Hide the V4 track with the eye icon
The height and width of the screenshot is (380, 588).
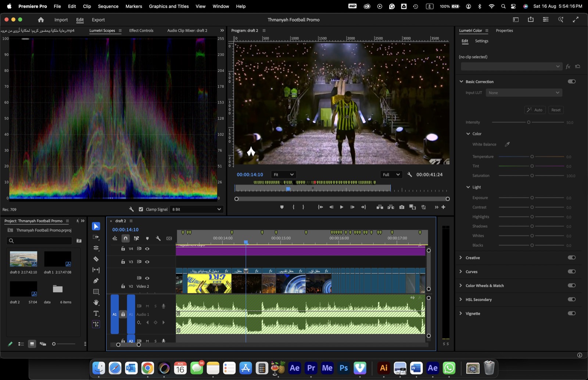147,249
